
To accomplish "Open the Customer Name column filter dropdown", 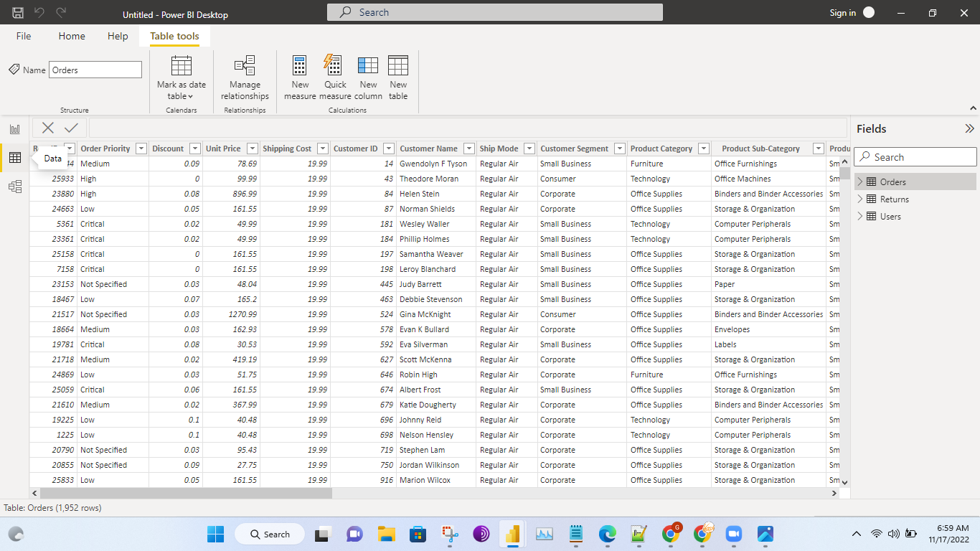I will (x=468, y=149).
